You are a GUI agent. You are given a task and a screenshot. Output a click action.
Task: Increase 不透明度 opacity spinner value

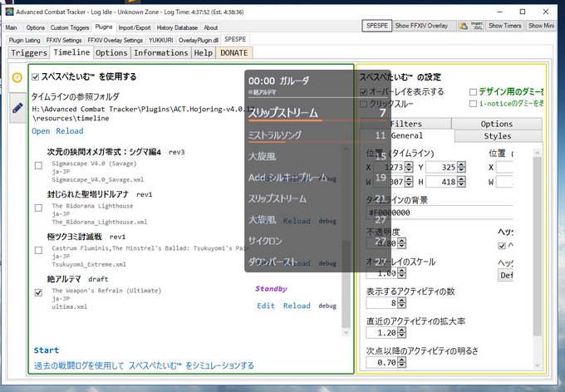tap(402, 241)
